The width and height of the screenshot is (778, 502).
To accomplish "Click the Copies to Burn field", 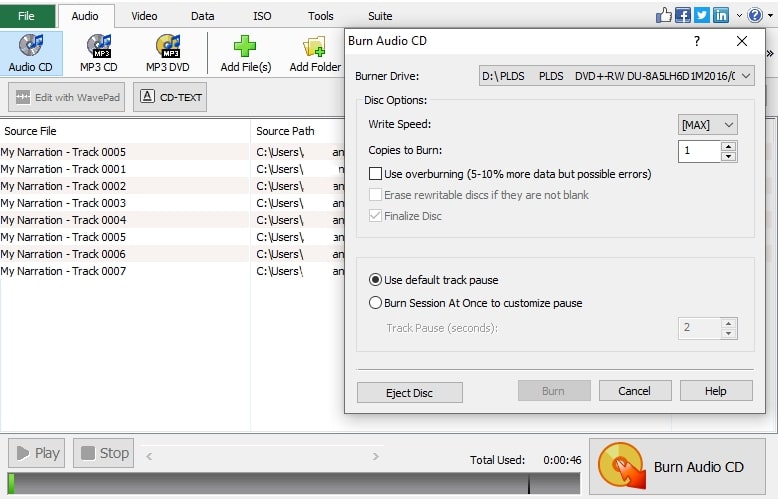I will click(x=699, y=151).
